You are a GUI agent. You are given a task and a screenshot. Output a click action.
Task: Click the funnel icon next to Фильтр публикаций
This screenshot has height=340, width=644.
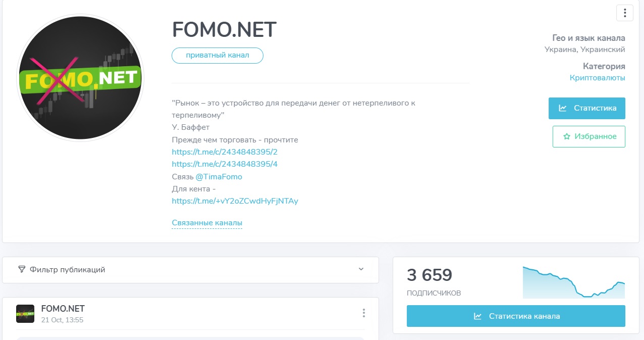coord(21,269)
